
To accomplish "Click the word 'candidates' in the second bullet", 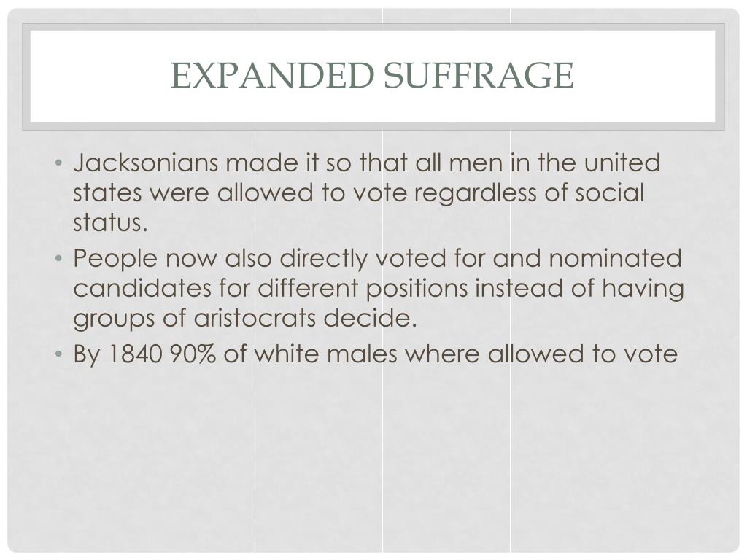I will pyautogui.click(x=142, y=288).
